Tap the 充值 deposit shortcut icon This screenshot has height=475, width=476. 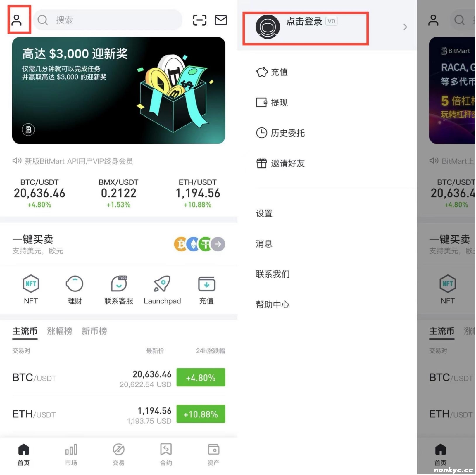pos(206,284)
